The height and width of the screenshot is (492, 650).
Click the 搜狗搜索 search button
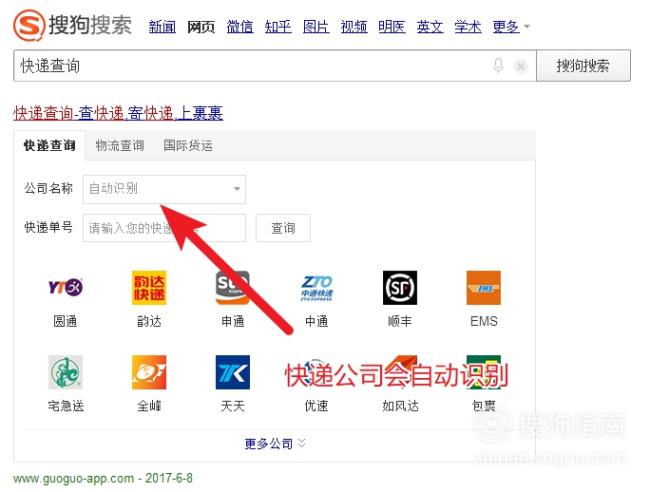click(x=583, y=65)
